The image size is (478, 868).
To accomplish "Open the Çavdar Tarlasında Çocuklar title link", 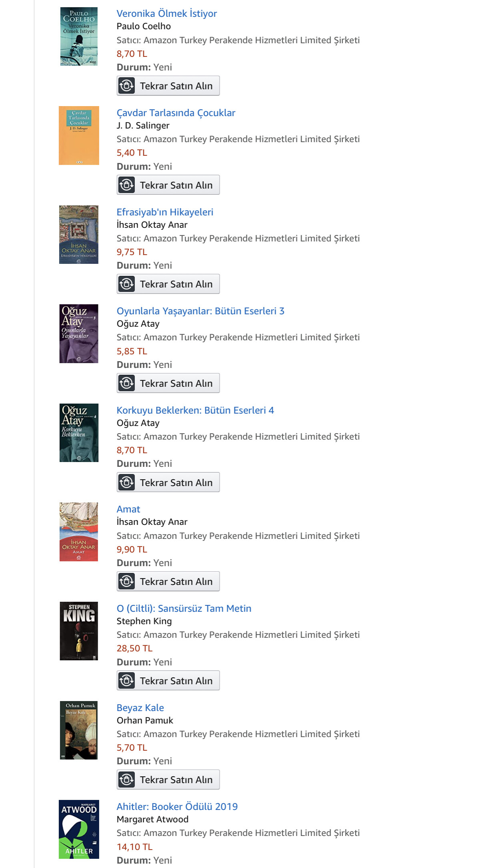I will coord(176,113).
